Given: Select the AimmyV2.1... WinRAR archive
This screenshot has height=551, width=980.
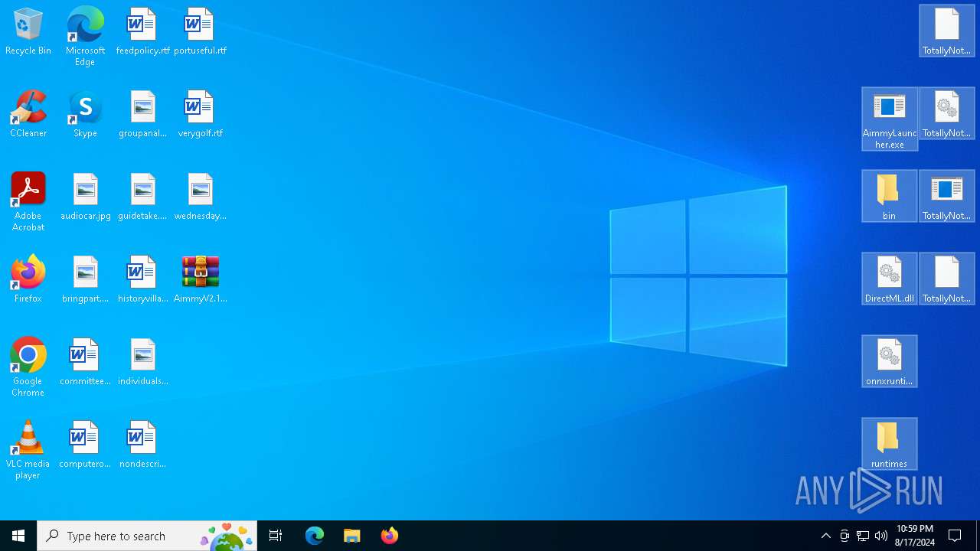Looking at the screenshot, I should [x=200, y=280].
